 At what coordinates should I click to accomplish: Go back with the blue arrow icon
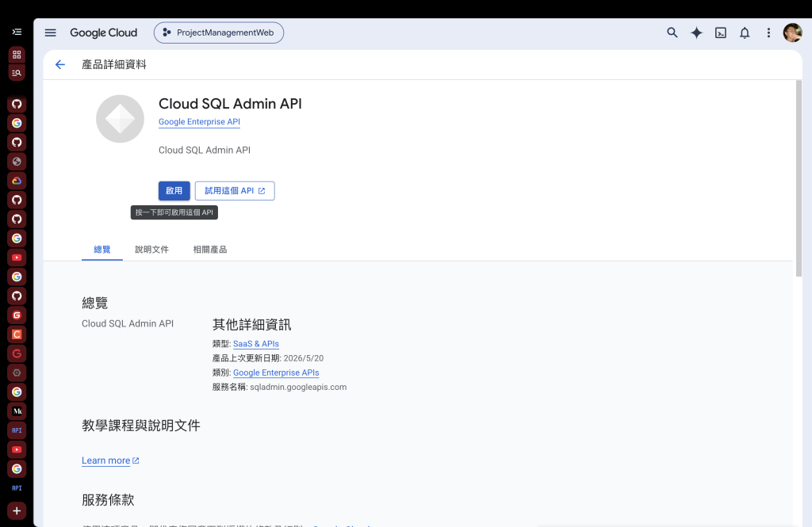[x=60, y=64]
